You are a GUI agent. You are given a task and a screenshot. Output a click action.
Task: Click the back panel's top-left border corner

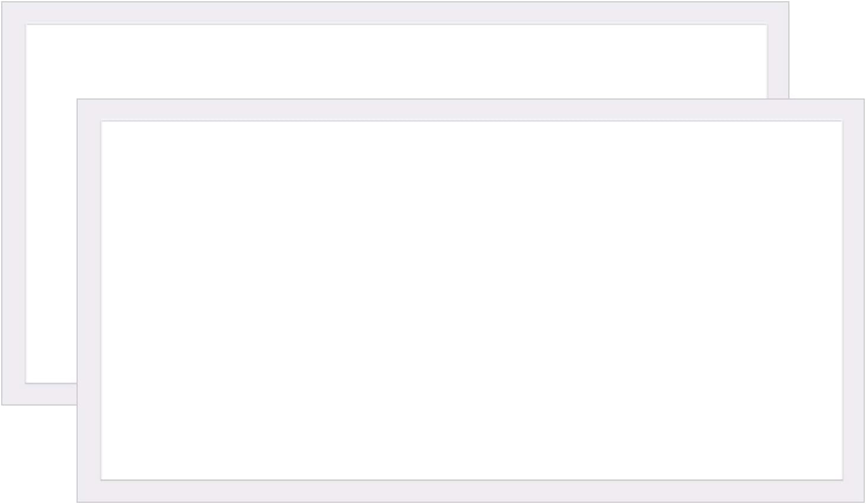pyautogui.click(x=14, y=13)
